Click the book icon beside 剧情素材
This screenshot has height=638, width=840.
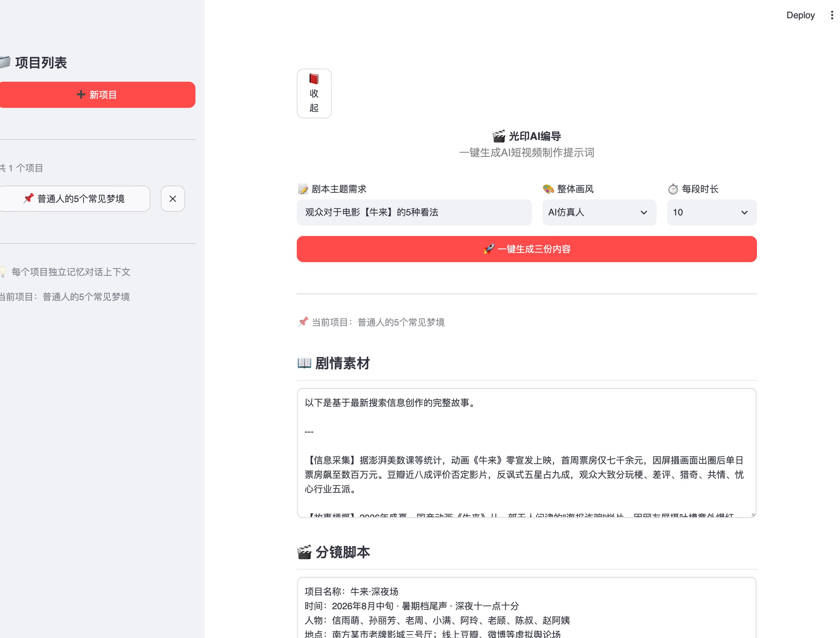(x=304, y=363)
